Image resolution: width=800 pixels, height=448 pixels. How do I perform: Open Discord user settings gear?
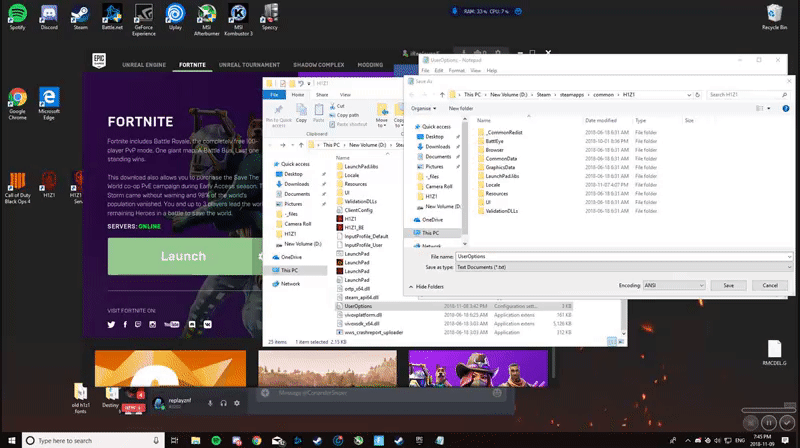point(237,403)
